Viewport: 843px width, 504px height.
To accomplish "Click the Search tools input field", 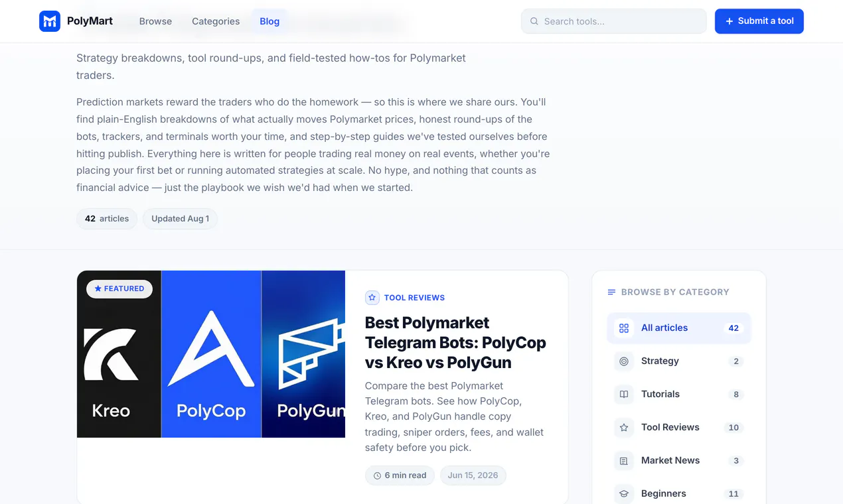I will click(614, 21).
